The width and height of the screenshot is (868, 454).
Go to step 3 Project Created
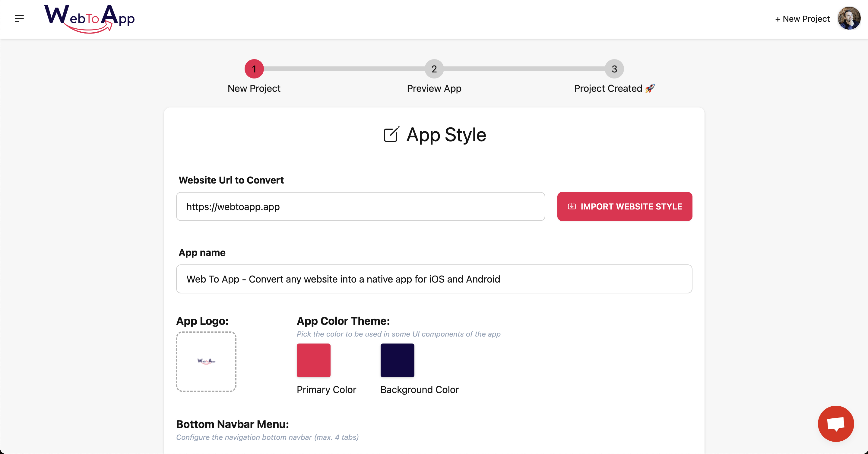[x=614, y=69]
